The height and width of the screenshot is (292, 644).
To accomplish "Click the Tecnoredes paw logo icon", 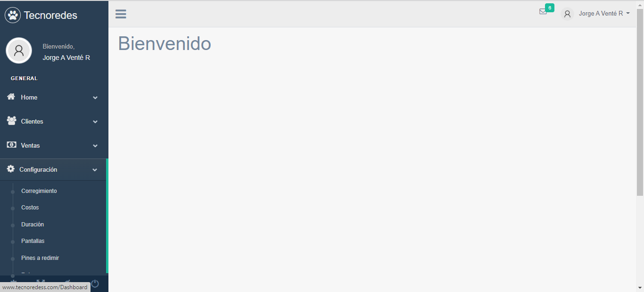I will [x=13, y=15].
